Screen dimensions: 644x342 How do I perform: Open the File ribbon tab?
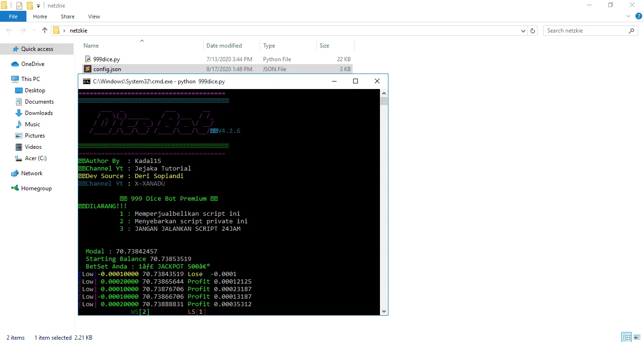[13, 16]
